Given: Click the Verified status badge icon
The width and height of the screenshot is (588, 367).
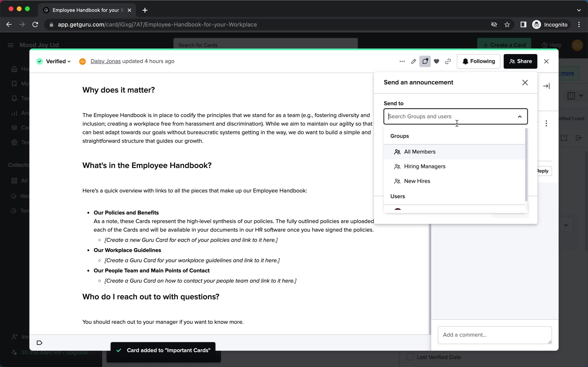Looking at the screenshot, I should pos(41,61).
